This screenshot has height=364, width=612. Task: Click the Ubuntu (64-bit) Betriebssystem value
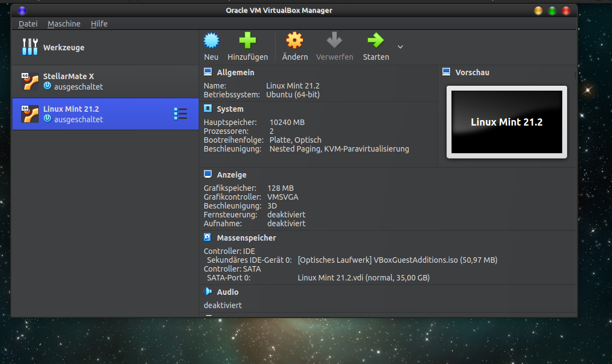click(x=293, y=95)
